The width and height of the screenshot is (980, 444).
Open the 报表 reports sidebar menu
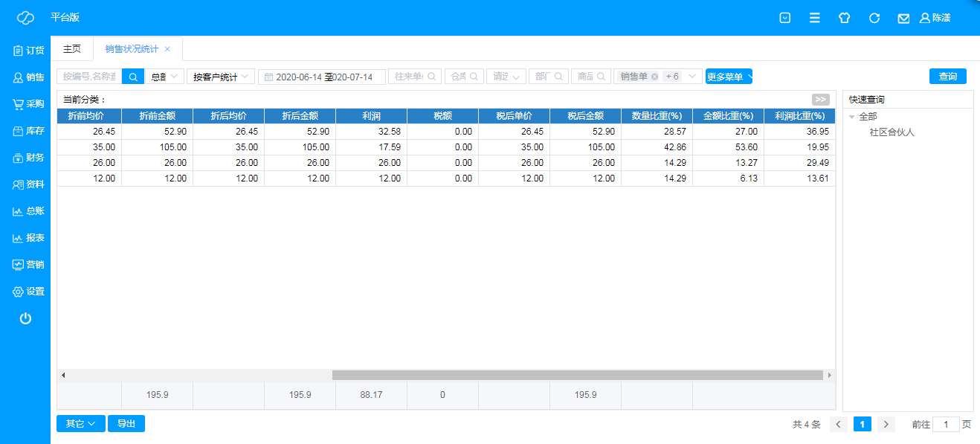[28, 238]
